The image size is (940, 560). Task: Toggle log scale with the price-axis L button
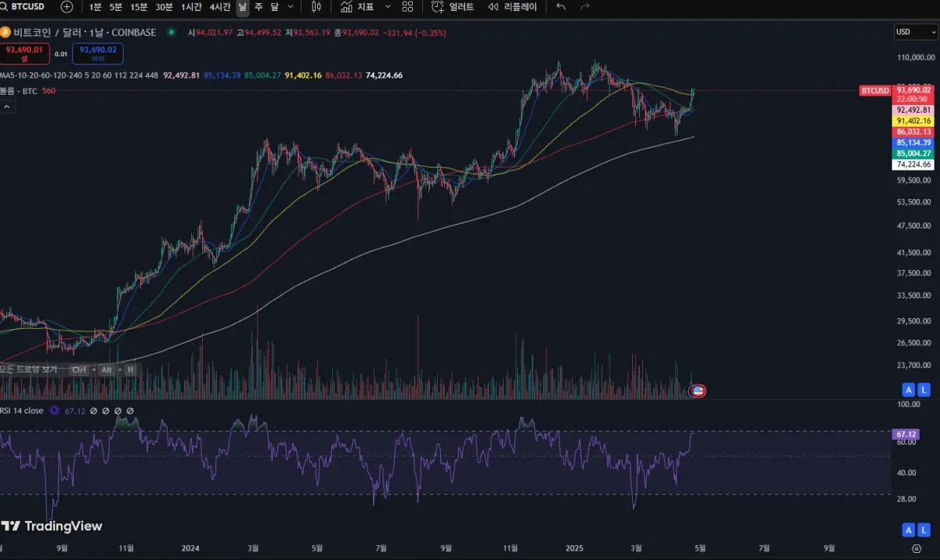pos(924,389)
